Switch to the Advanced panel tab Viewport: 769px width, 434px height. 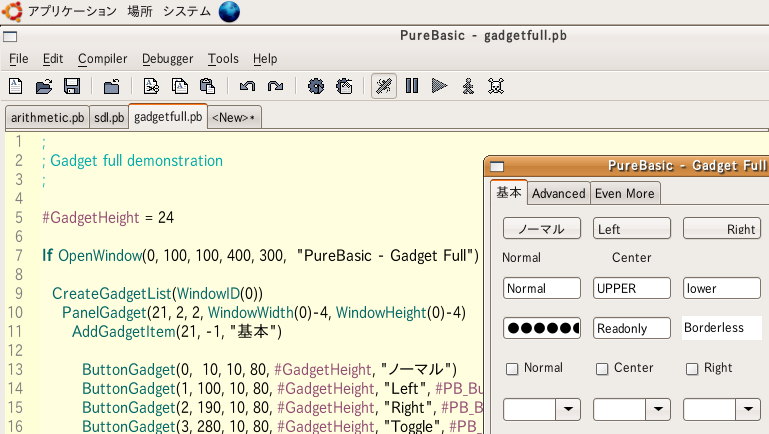tap(559, 194)
